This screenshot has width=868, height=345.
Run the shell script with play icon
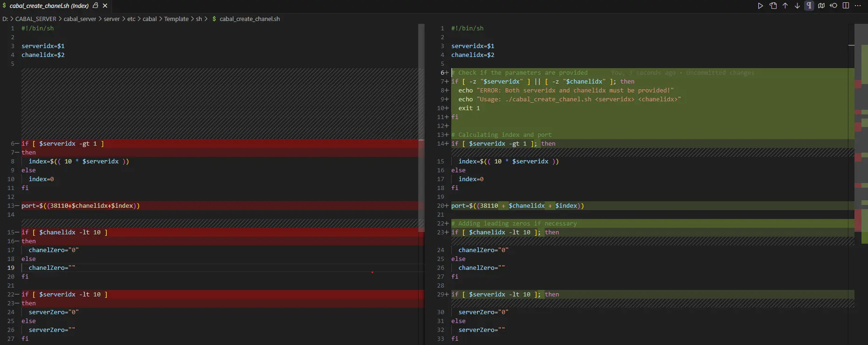760,6
